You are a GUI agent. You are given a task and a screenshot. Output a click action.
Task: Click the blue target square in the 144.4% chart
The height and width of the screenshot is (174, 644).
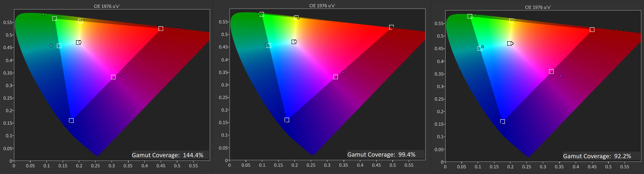71,121
